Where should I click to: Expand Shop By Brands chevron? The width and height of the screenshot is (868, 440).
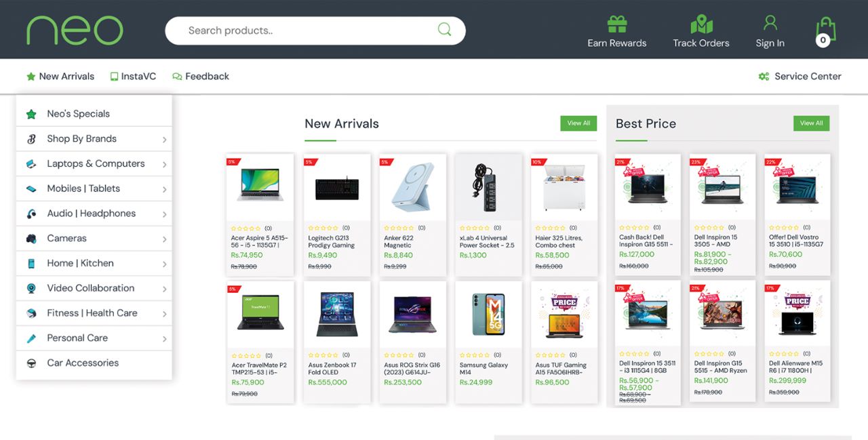pos(164,140)
